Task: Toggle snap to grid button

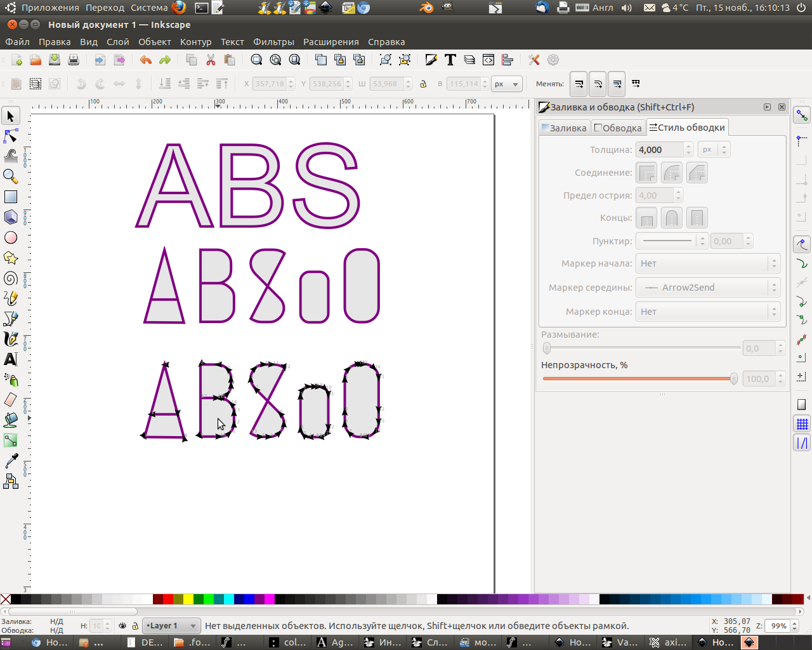Action: 802,424
